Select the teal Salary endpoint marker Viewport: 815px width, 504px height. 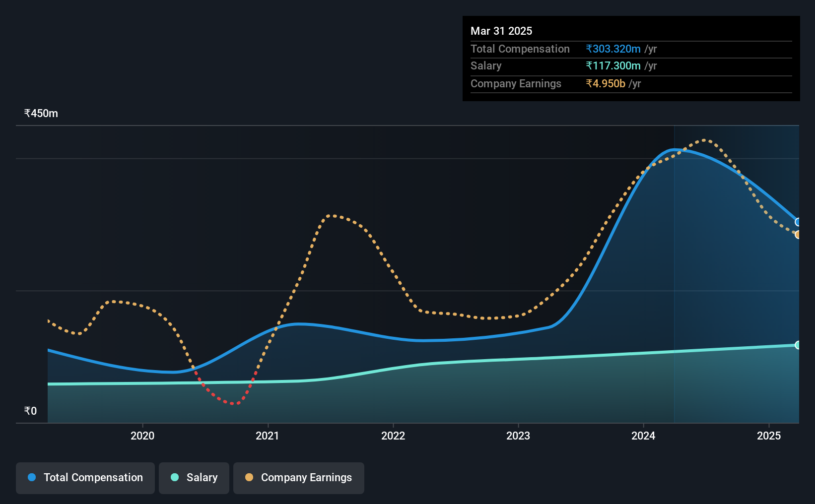tap(798, 345)
